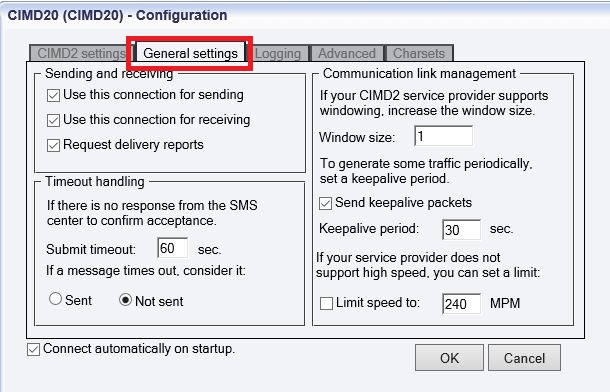Open the Logging tab
The image size is (610, 392).
point(278,53)
